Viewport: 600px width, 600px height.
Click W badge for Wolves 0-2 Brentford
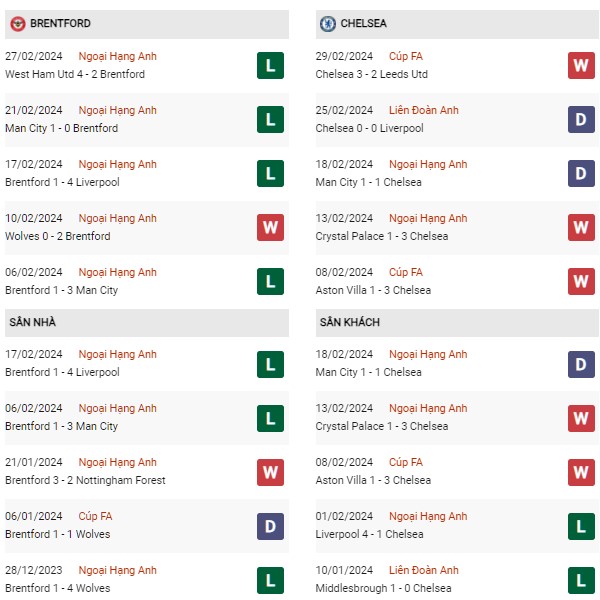[270, 227]
